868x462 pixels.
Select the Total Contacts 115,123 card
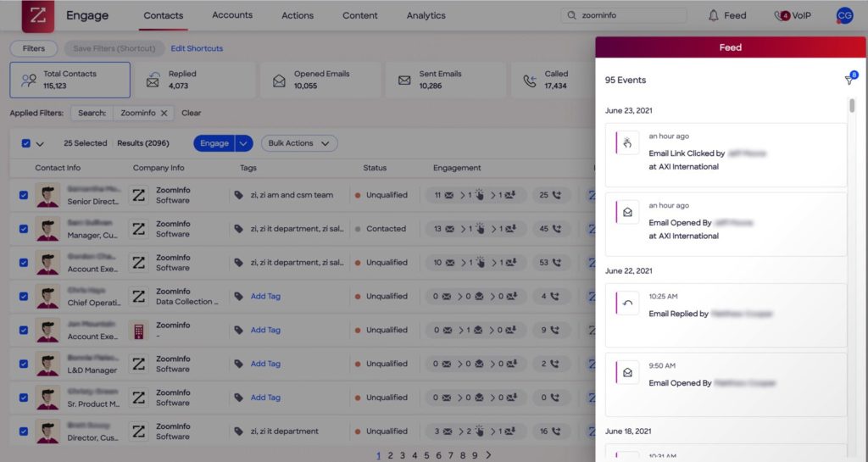tap(70, 81)
